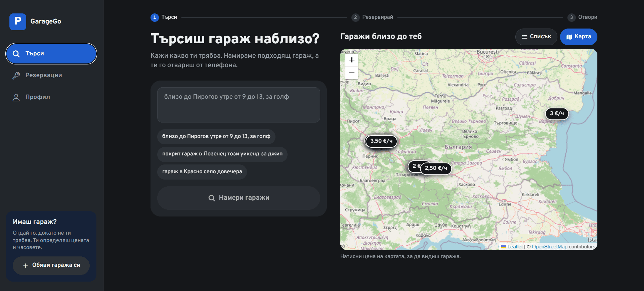Choose suggestion гараж в Красно село довечера
The width and height of the screenshot is (644, 291).
click(x=202, y=172)
